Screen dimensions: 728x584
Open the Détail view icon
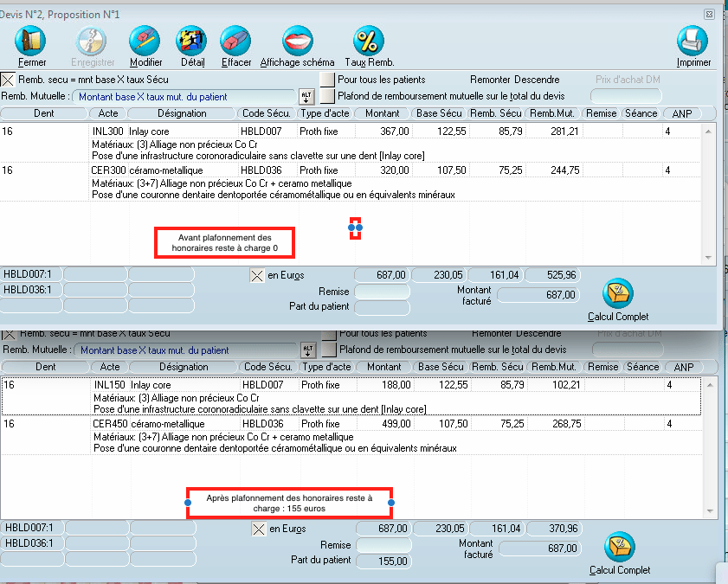[191, 42]
